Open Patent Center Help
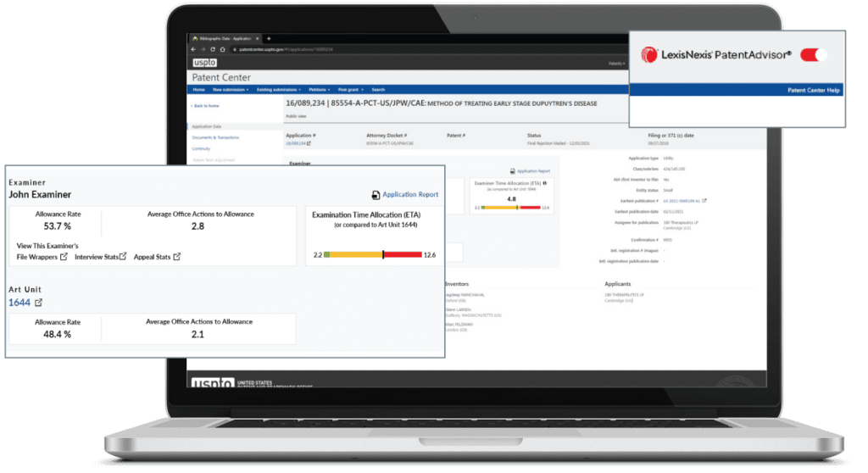Screen dimensions: 868x473 [814, 91]
